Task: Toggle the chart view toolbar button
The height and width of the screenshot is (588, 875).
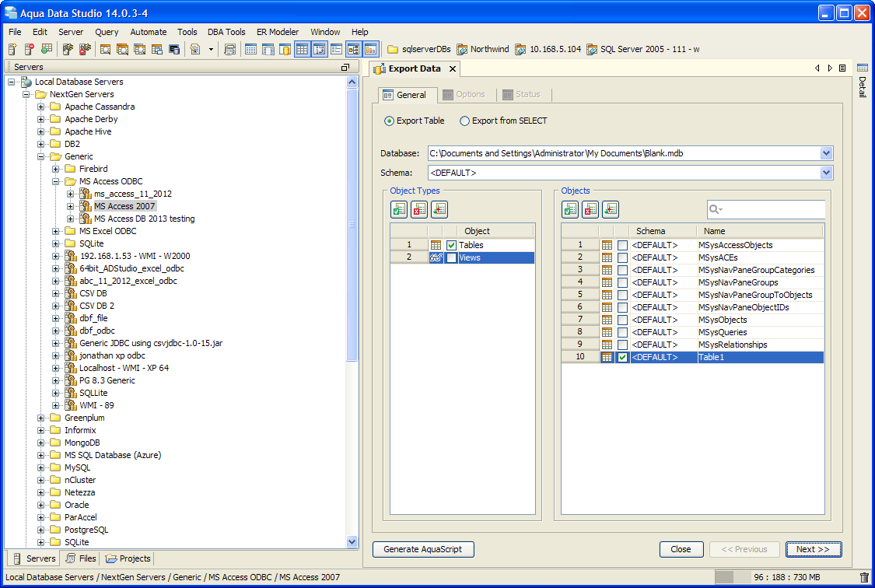Action: [370, 50]
